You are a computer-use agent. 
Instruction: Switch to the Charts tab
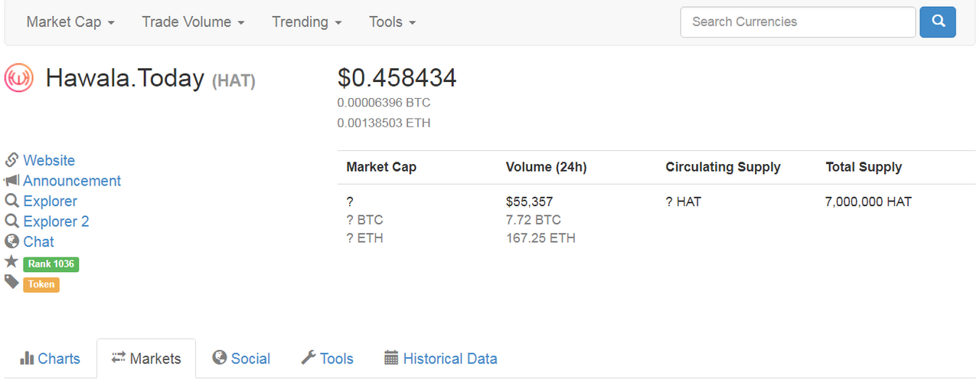(50, 359)
